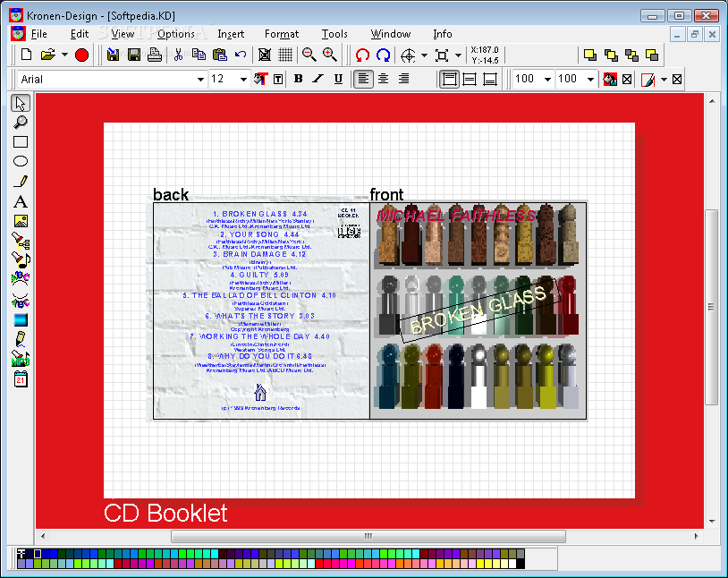Toggle Bold formatting
This screenshot has width=728, height=578.
coord(298,79)
